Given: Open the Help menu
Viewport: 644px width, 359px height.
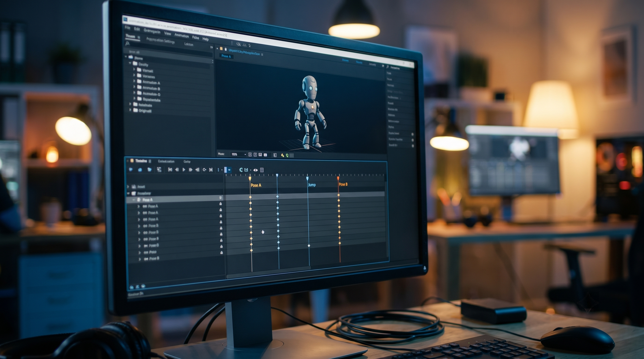Looking at the screenshot, I should pos(205,39).
